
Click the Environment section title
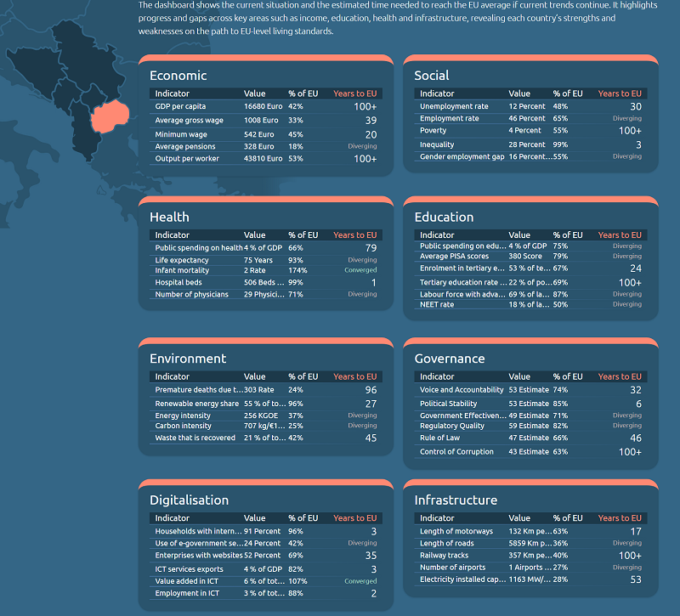[188, 359]
